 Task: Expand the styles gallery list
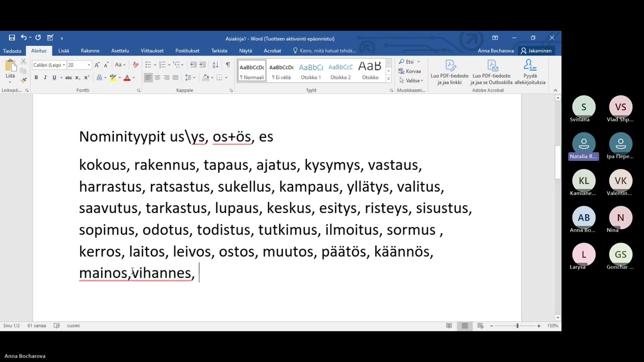pyautogui.click(x=388, y=79)
